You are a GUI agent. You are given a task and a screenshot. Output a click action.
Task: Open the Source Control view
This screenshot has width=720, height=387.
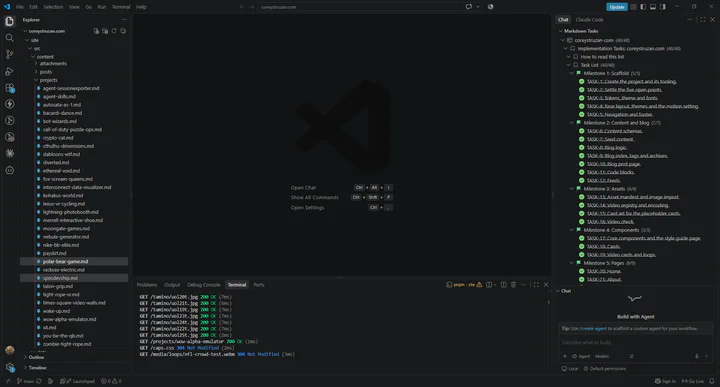pos(10,54)
